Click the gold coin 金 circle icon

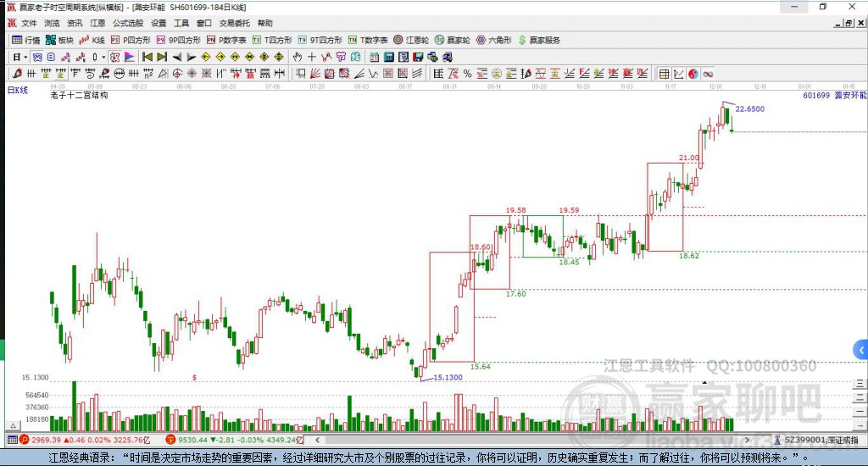click(497, 74)
